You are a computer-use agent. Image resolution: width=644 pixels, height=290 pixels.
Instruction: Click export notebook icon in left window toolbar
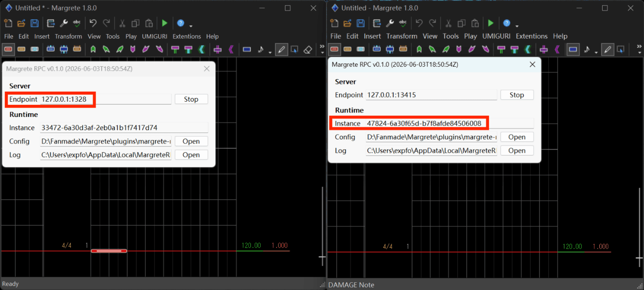click(51, 23)
